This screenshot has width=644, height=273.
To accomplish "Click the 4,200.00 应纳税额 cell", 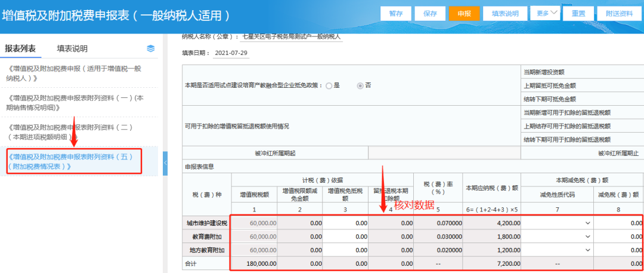I will [492, 223].
